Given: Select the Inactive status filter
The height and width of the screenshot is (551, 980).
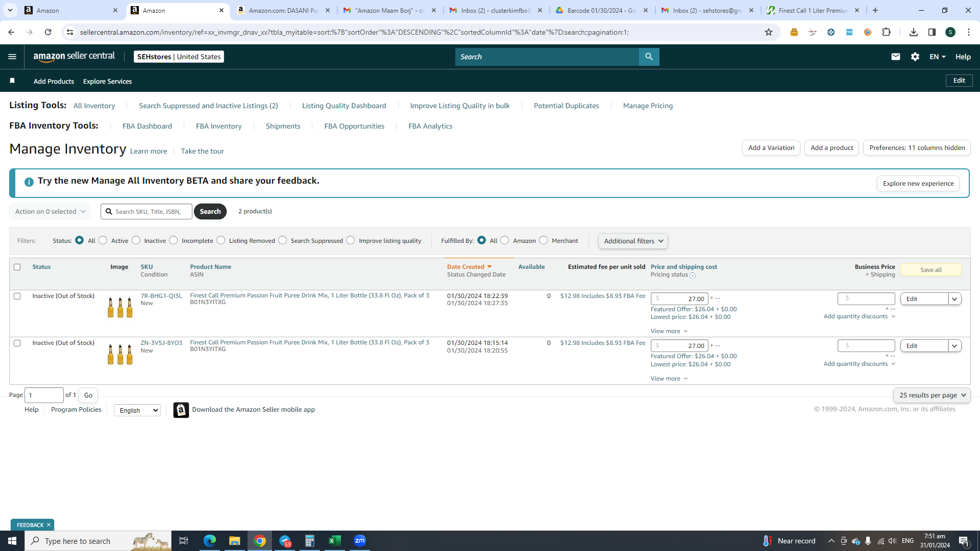Looking at the screenshot, I should point(136,240).
